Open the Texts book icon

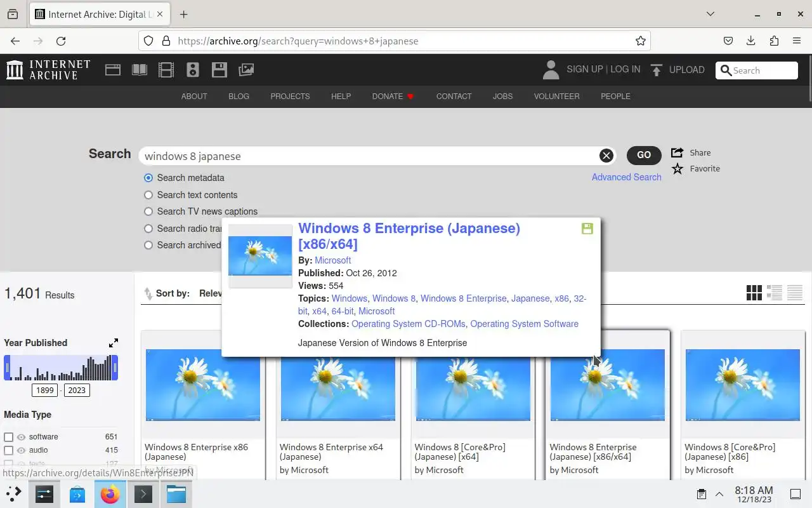click(140, 70)
